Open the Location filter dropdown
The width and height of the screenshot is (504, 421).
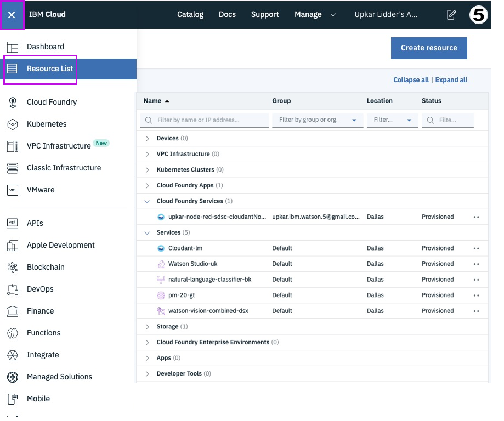[x=393, y=120]
